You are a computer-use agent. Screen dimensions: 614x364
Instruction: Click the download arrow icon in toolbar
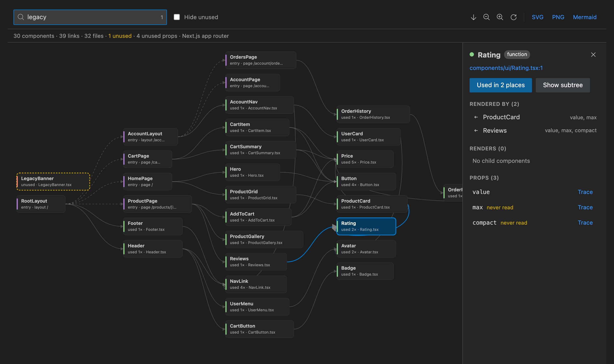point(473,17)
